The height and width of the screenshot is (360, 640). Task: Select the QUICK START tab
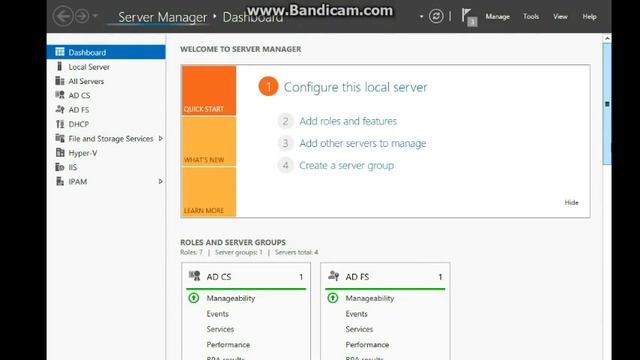[x=209, y=91]
